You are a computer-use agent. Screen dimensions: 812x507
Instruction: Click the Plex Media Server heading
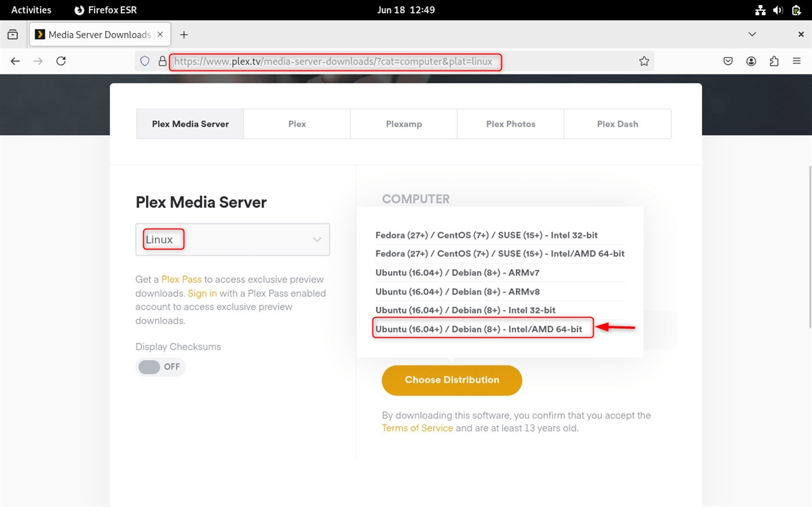coord(201,202)
